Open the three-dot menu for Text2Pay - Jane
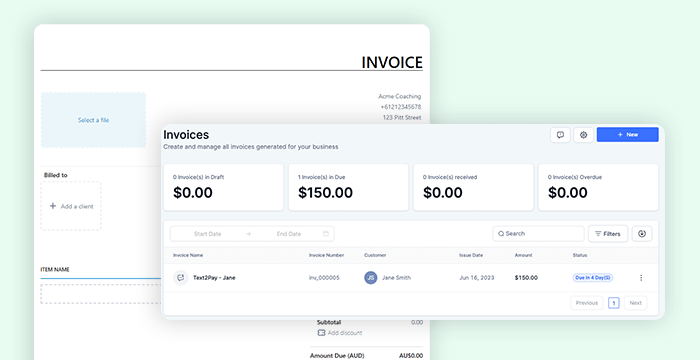This screenshot has height=360, width=700. 641,278
